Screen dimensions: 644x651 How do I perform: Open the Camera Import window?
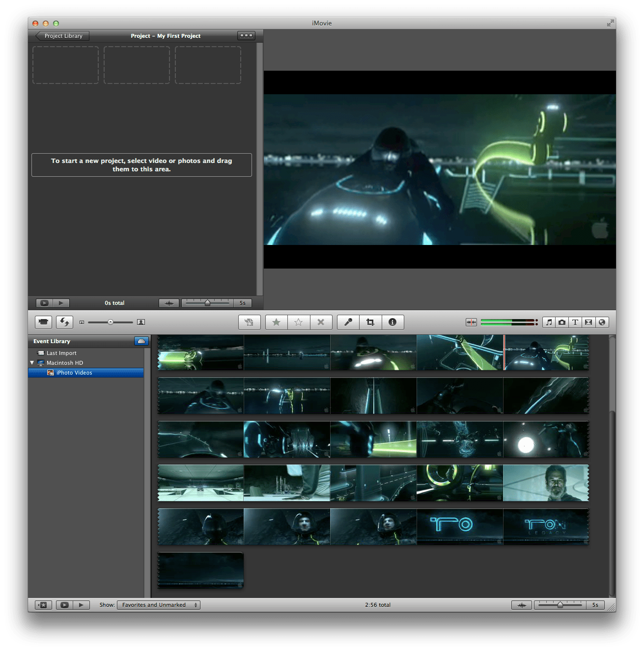pos(43,322)
